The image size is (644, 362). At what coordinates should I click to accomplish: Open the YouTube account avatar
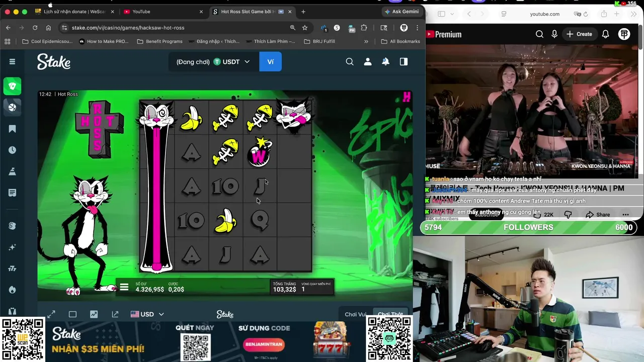(x=624, y=34)
